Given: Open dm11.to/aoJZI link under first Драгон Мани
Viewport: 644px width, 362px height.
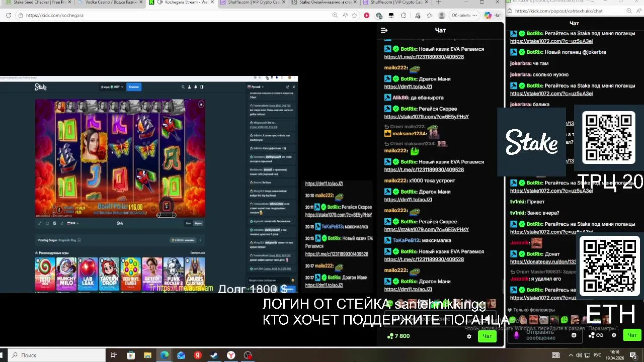Looking at the screenshot, I should 408,87.
